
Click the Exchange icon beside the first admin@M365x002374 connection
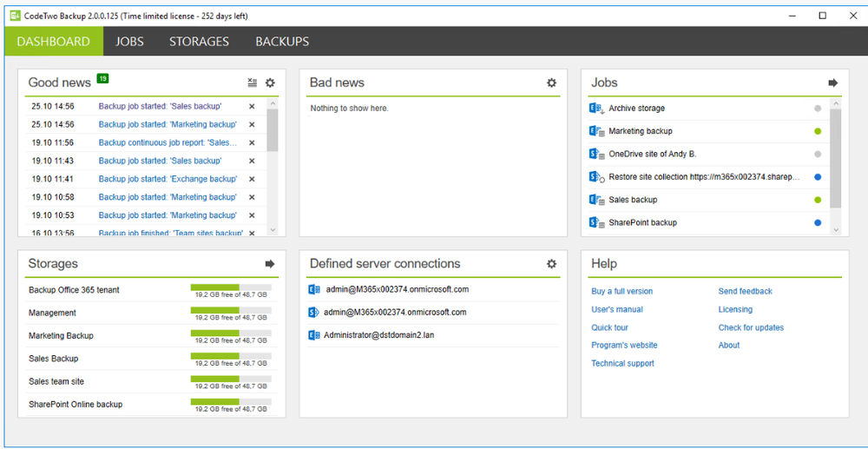click(314, 289)
